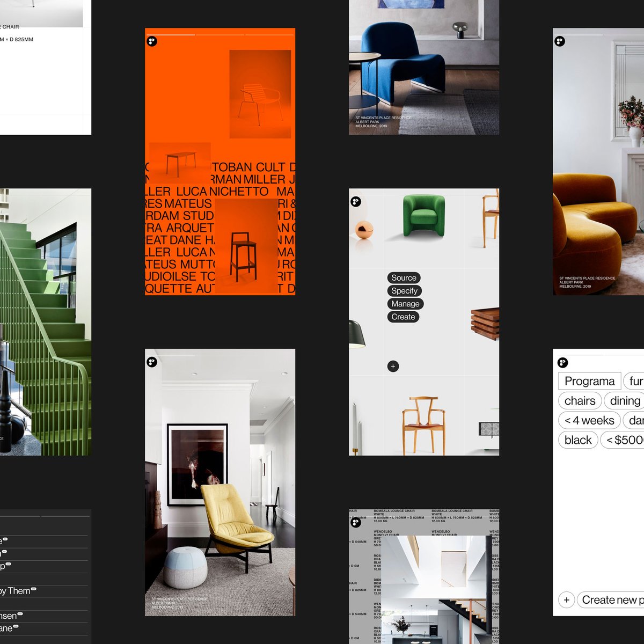The image size is (644, 644).
Task: Click St Vincents Place caption on sofa card
Action: (587, 282)
